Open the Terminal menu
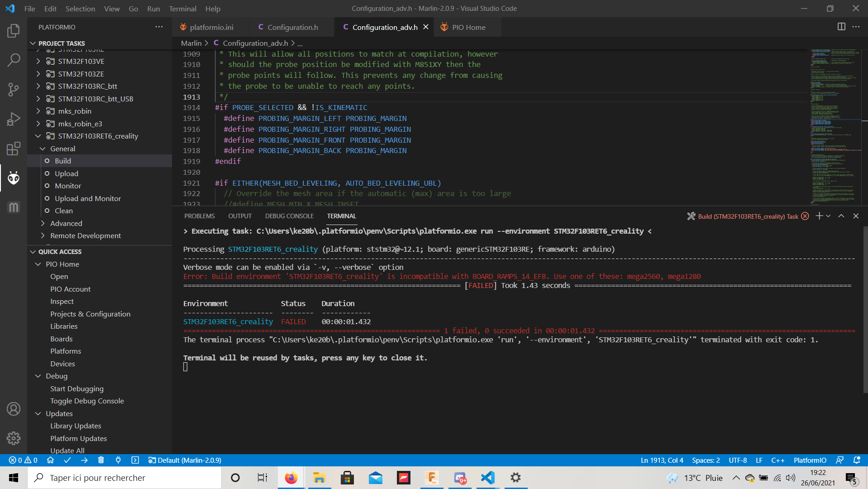This screenshot has width=868, height=489. (182, 9)
